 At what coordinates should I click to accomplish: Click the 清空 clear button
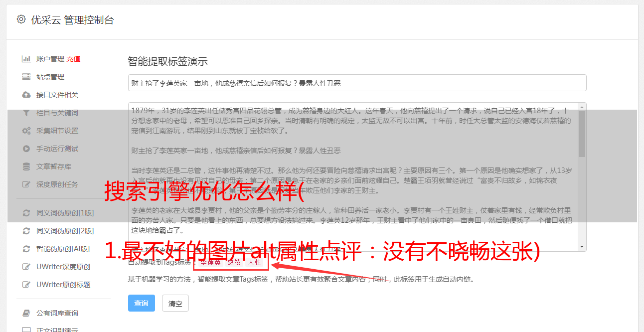click(175, 303)
